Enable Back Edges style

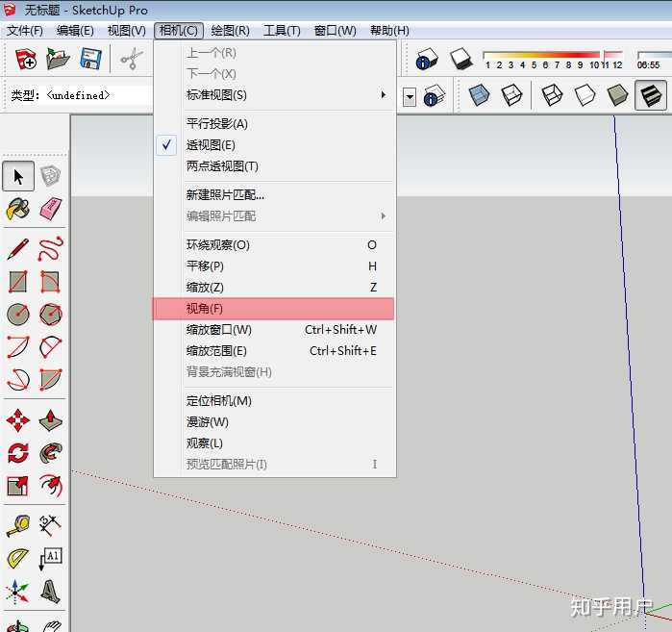[x=511, y=95]
